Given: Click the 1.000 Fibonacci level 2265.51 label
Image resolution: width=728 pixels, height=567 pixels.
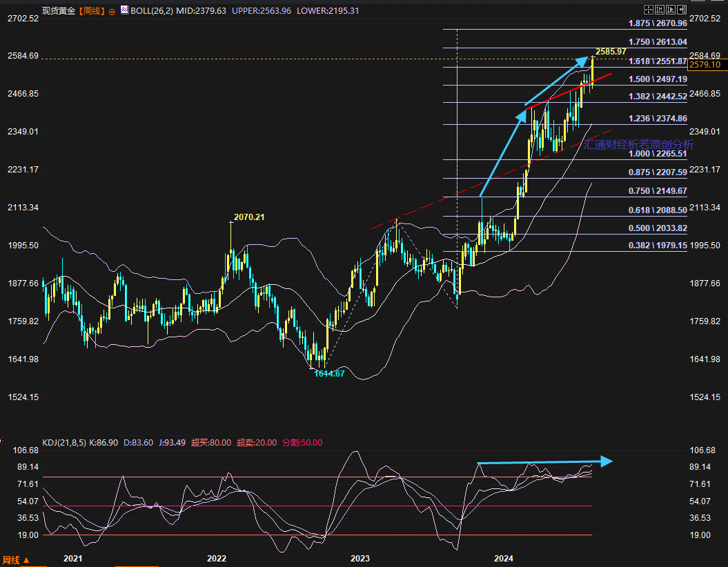Looking at the screenshot, I should [x=658, y=155].
